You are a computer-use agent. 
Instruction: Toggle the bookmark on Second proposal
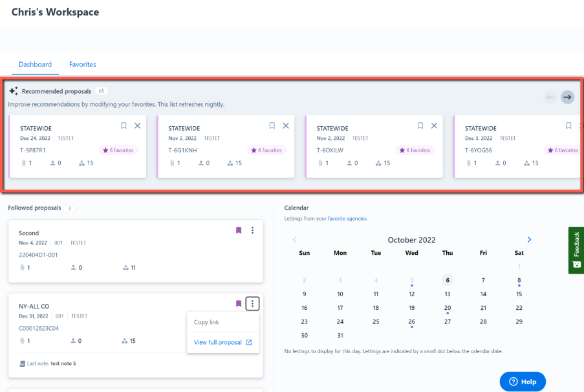pyautogui.click(x=239, y=230)
